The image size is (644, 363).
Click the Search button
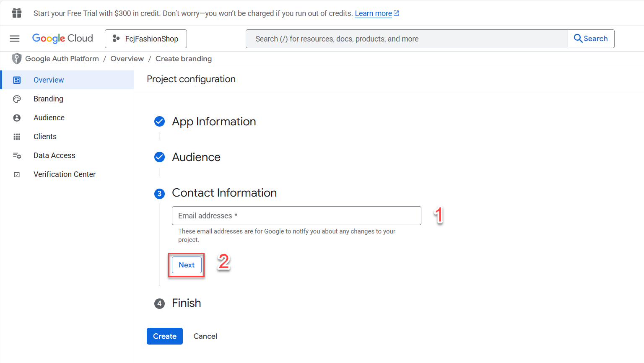(591, 39)
